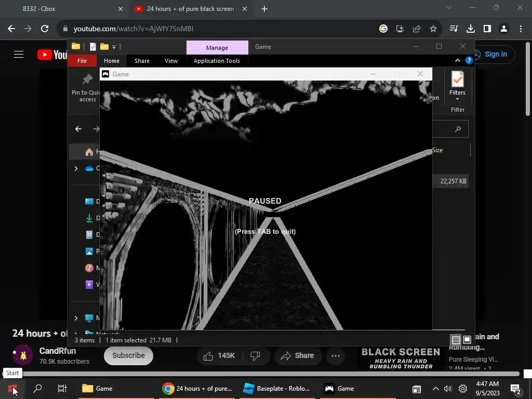The image size is (532, 399).
Task: Open the video more actions ellipsis
Action: [336, 355]
